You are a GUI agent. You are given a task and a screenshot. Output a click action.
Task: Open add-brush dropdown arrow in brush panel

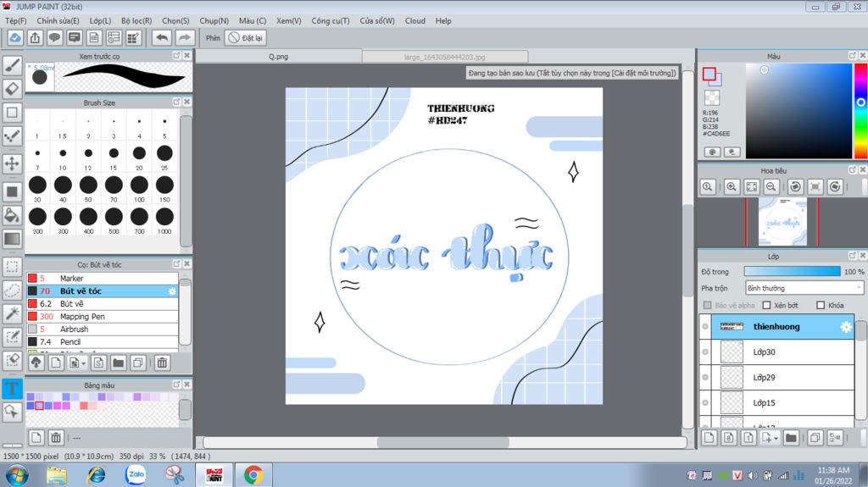pyautogui.click(x=84, y=363)
